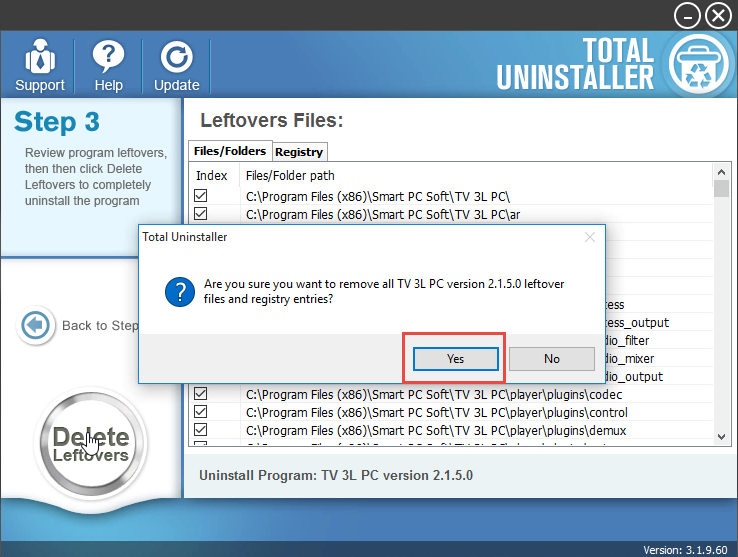This screenshot has width=738, height=557.
Task: Click the scroll up arrow of leftovers list
Action: pos(721,172)
